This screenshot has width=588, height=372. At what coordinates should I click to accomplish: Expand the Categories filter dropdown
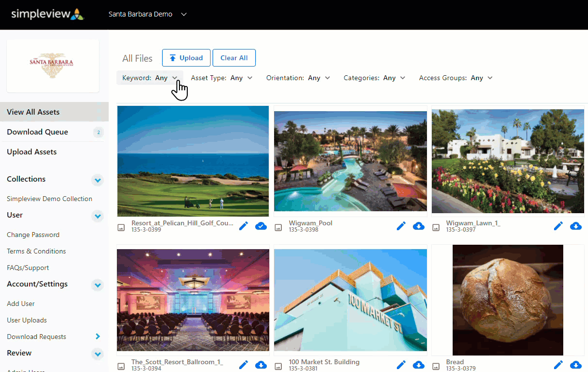pos(375,78)
